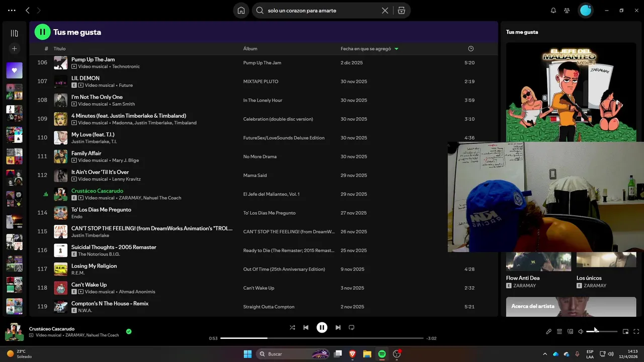Click the song title Crustáceo Cascarudo in player bar
The image size is (644, 362).
[x=52, y=328]
